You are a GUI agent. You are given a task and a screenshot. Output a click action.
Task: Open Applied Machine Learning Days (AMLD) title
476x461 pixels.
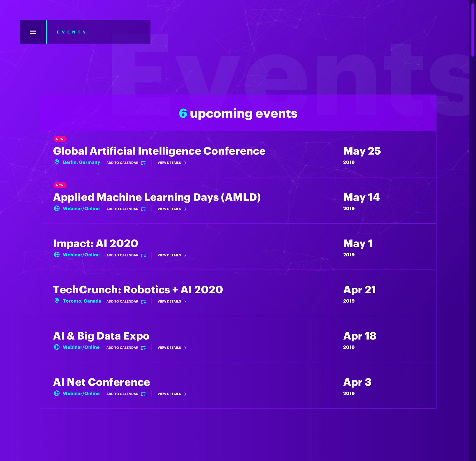pos(157,197)
